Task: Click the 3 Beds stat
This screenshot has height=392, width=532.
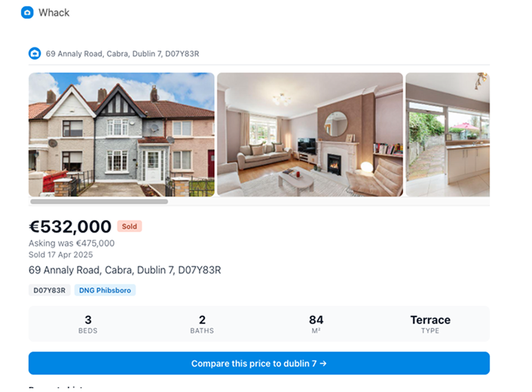Action: [x=88, y=324]
